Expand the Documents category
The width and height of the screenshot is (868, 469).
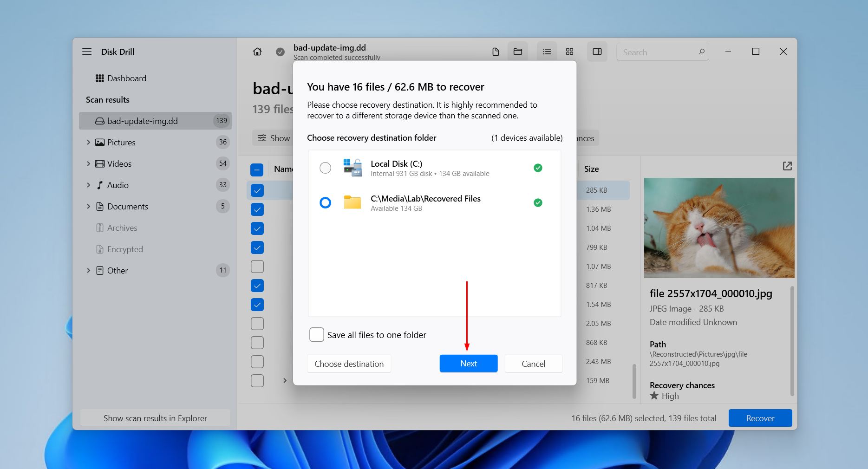point(88,206)
